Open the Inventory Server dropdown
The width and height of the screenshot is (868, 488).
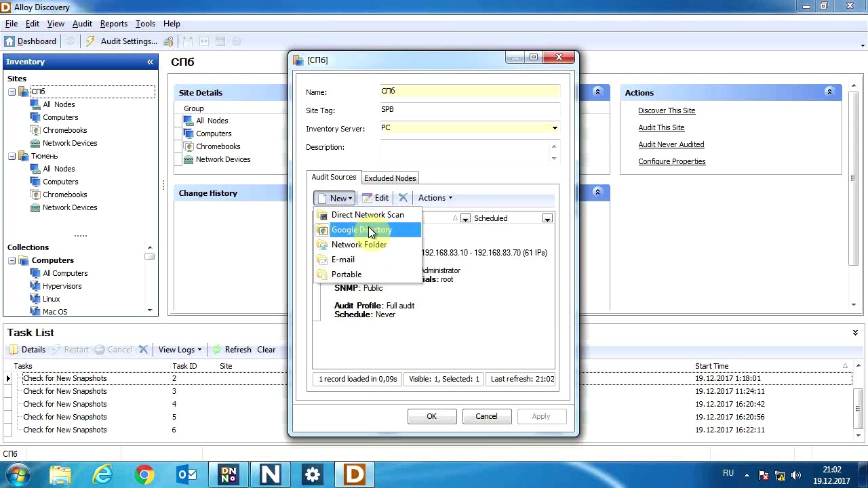pos(555,128)
